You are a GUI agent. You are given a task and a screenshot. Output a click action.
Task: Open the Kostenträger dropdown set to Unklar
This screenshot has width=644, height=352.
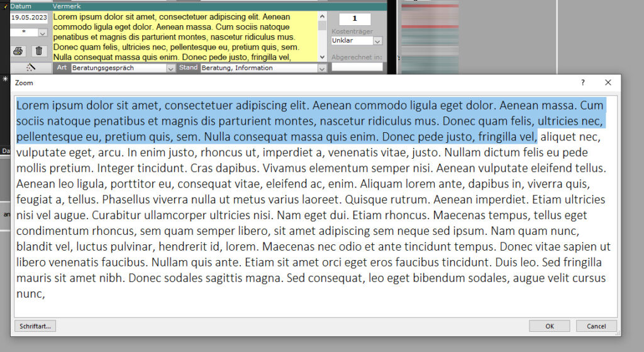click(377, 41)
